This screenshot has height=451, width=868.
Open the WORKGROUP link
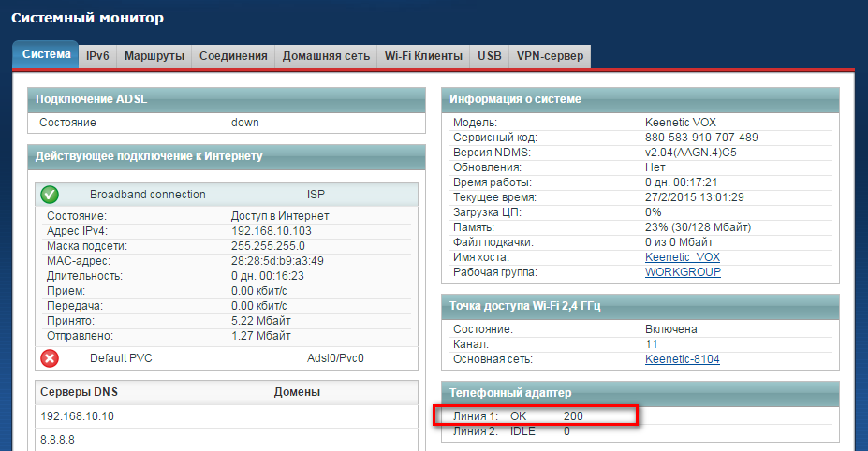click(x=683, y=271)
